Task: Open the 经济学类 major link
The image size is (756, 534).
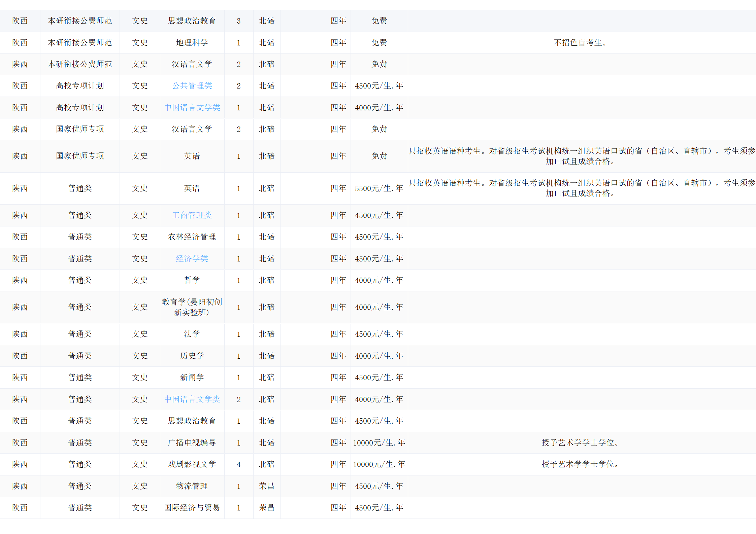Action: [x=192, y=259]
